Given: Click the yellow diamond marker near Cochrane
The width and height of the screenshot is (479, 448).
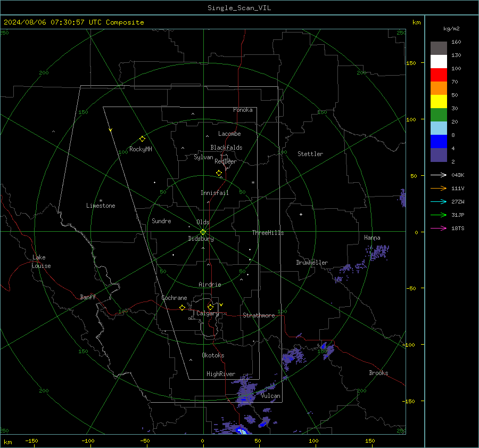Looking at the screenshot, I should (183, 308).
